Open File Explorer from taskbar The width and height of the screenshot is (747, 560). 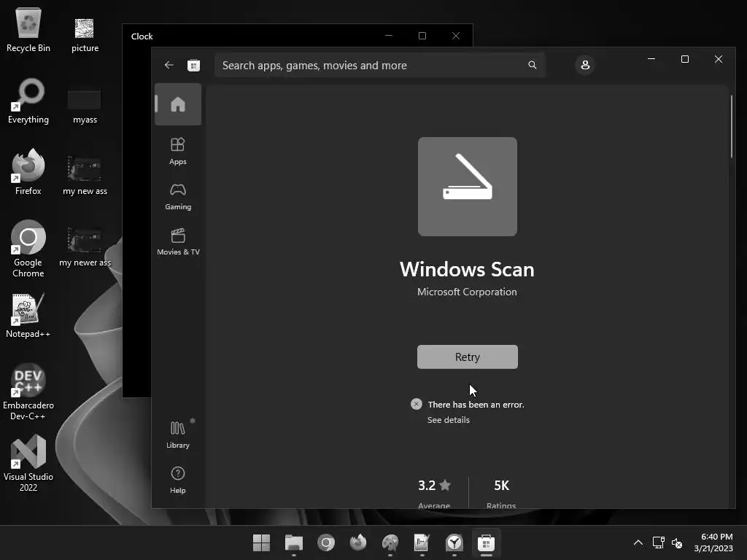(293, 542)
